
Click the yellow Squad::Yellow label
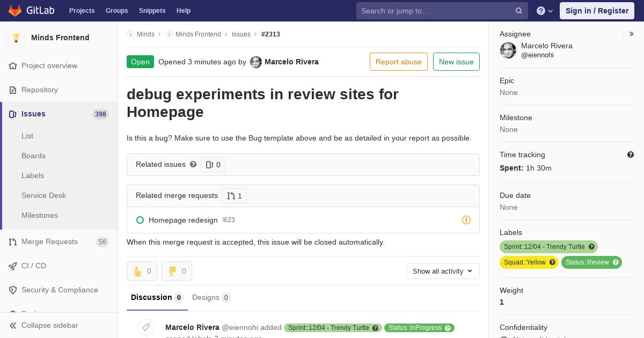tap(529, 262)
